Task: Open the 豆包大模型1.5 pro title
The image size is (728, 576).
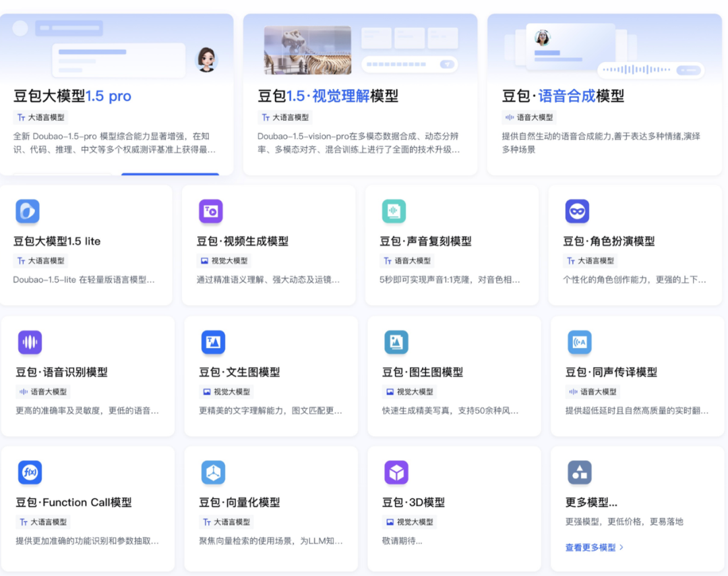Action: click(72, 96)
